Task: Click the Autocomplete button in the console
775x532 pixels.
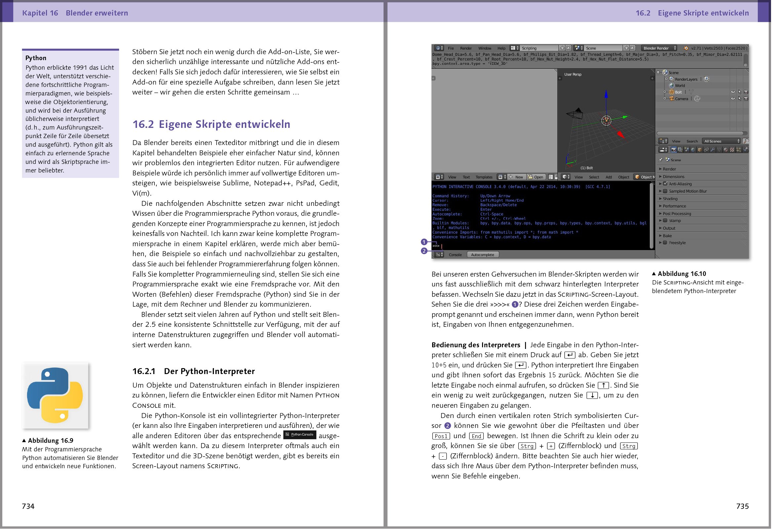Action: click(483, 254)
